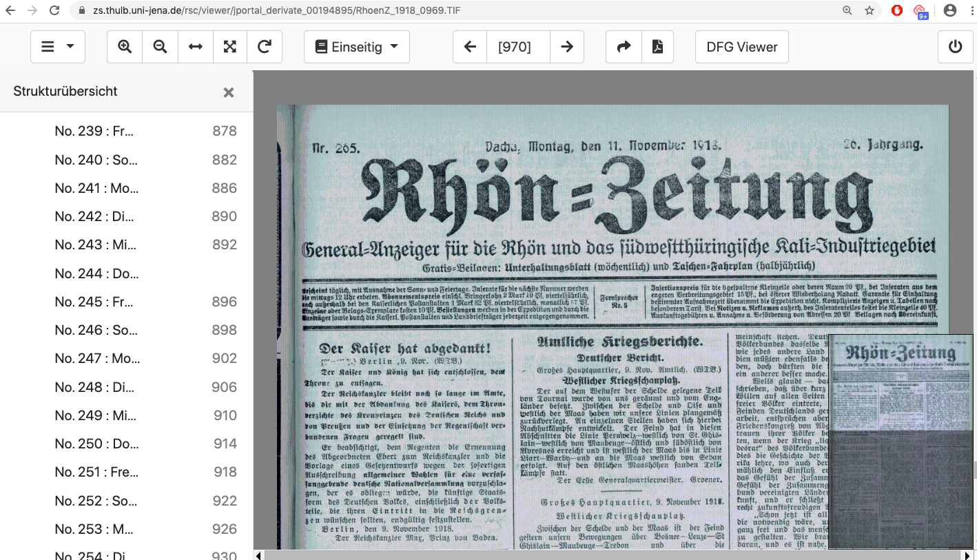The width and height of the screenshot is (977, 560).
Task: Fit page to width with the horizontal arrows icon
Action: 195,47
